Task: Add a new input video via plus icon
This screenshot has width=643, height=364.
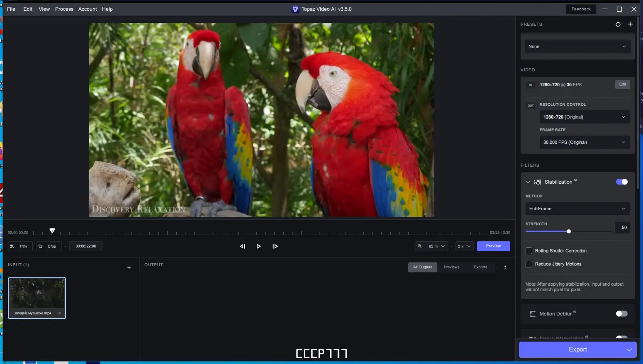Action: 129,267
